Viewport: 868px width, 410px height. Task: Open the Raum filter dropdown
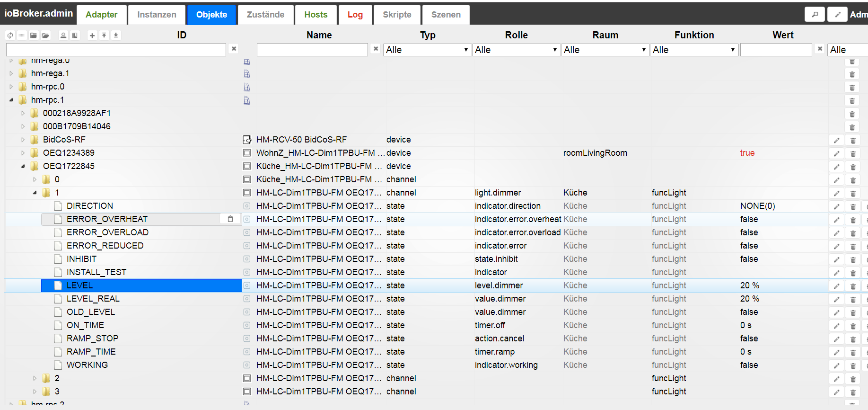pos(605,50)
